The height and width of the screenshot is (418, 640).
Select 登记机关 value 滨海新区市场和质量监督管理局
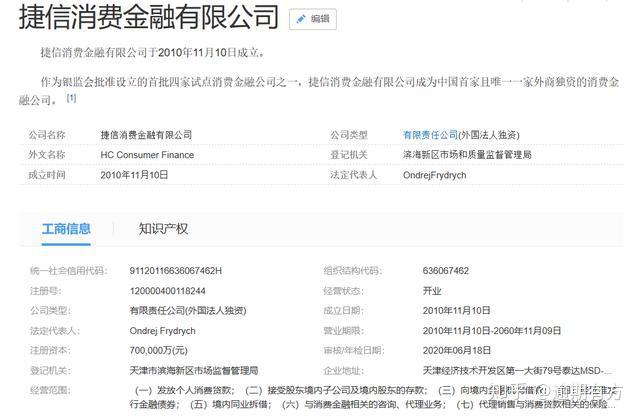467,155
